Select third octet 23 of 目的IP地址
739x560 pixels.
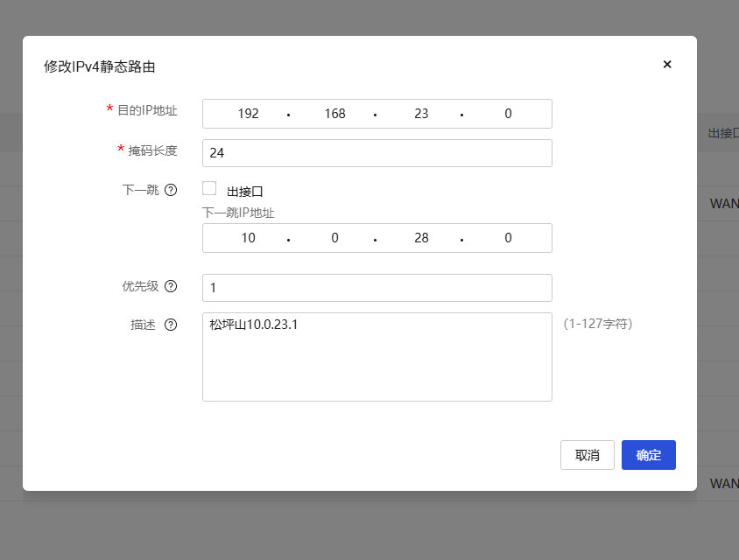pos(421,114)
